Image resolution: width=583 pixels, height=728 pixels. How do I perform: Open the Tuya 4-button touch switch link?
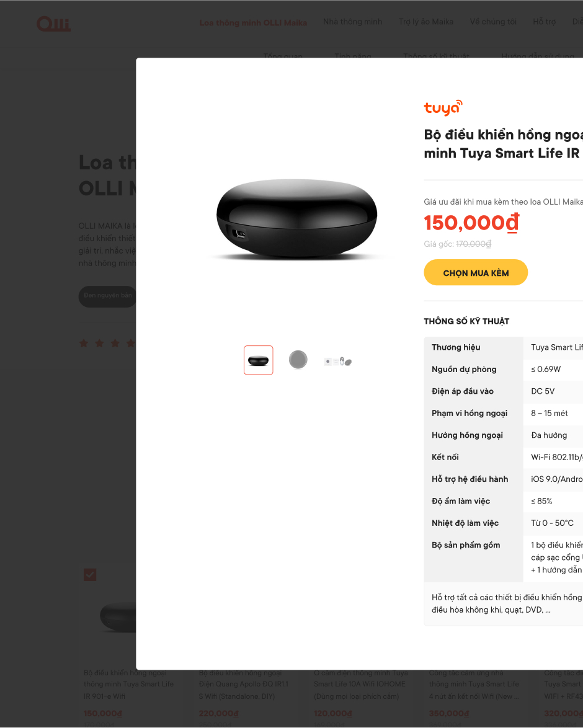click(x=474, y=684)
